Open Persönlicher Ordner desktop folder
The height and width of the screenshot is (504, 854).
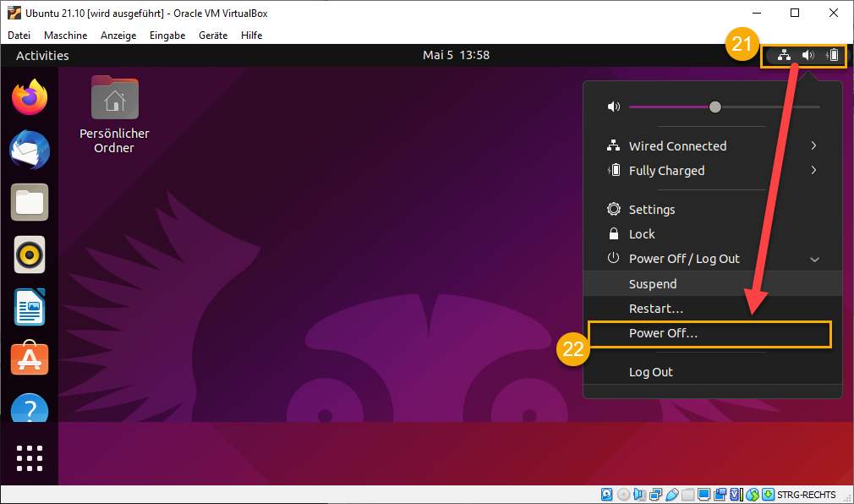(114, 115)
